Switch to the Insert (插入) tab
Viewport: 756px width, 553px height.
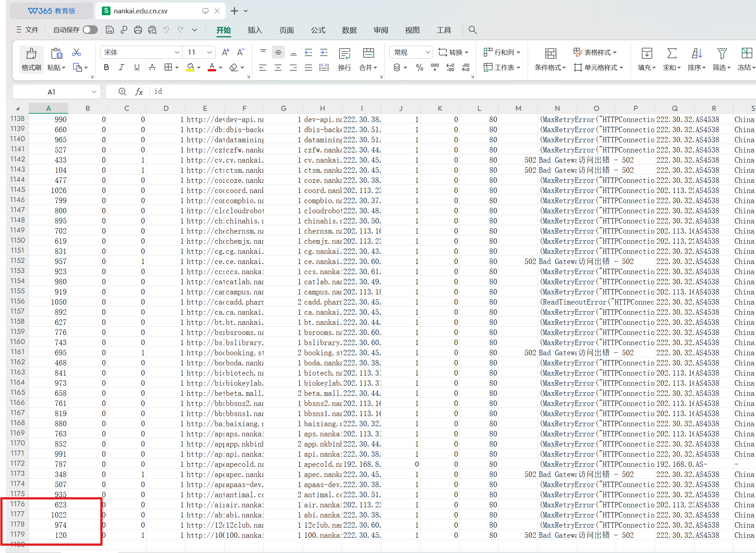point(255,30)
